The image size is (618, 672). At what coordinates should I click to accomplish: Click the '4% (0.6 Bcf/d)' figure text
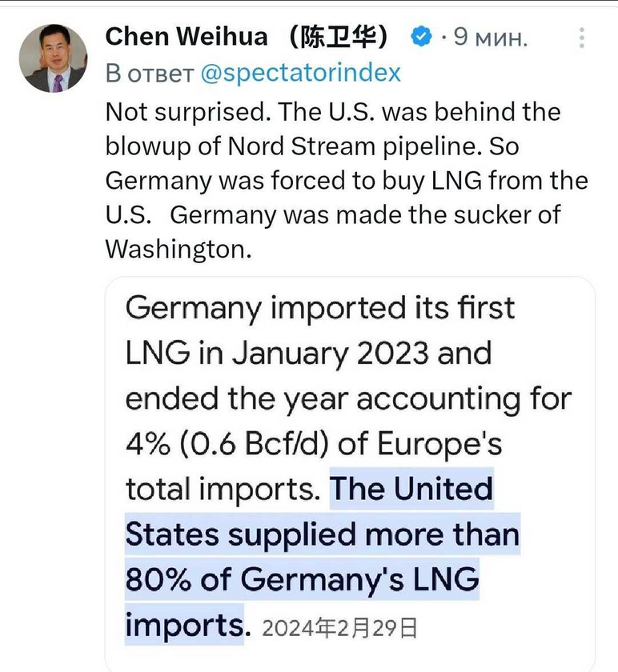(x=227, y=444)
